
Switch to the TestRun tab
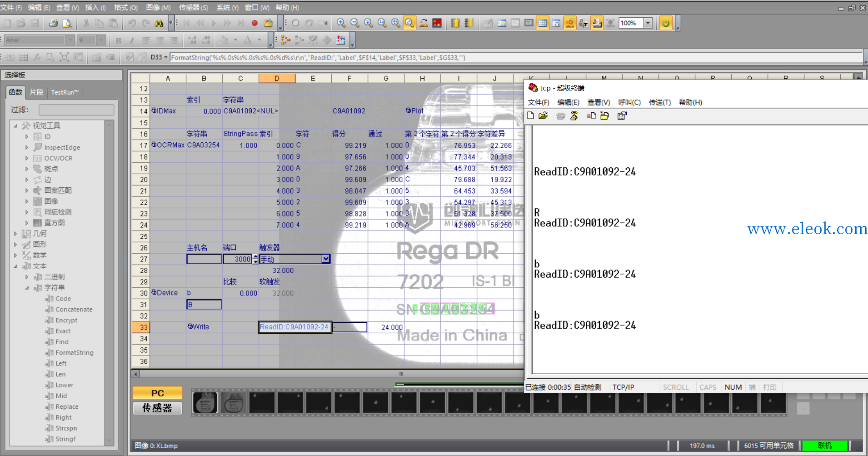click(65, 92)
